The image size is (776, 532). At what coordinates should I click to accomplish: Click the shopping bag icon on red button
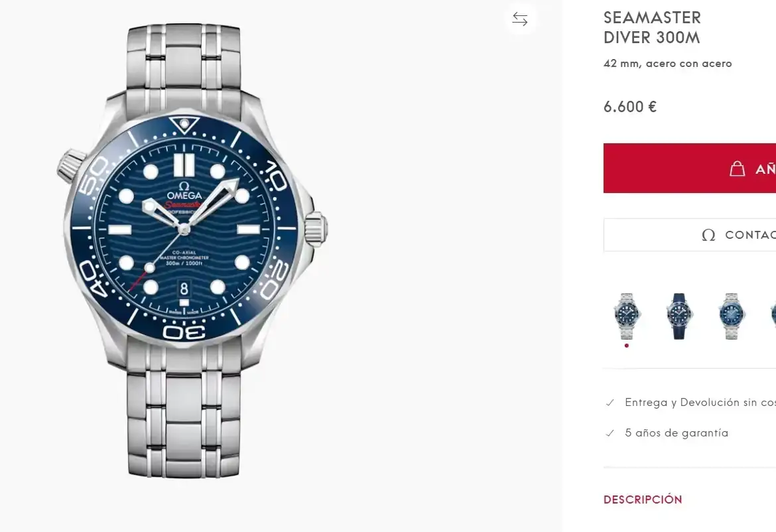[737, 168]
